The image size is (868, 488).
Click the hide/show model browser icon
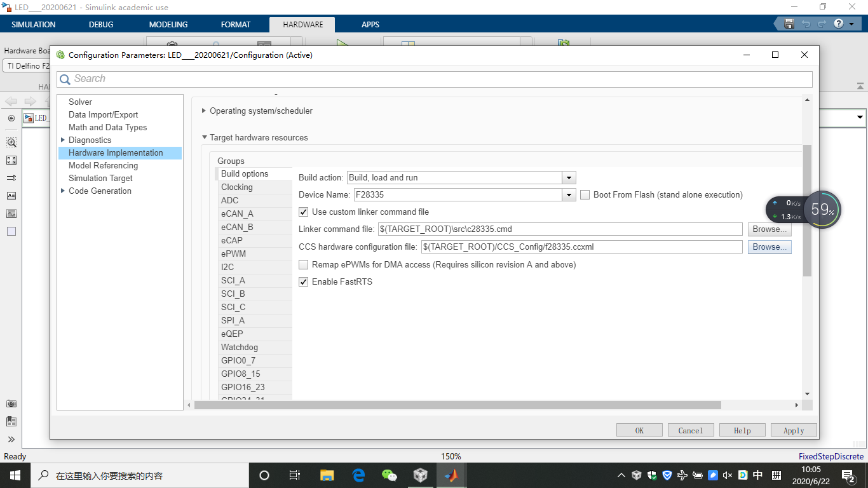[x=11, y=118]
